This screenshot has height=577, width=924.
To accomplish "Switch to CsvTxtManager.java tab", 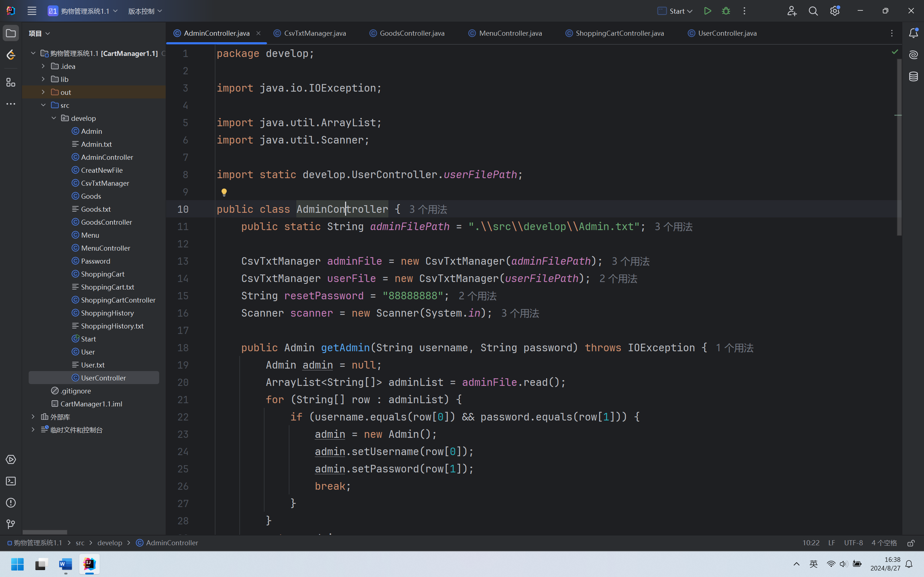I will 315,33.
